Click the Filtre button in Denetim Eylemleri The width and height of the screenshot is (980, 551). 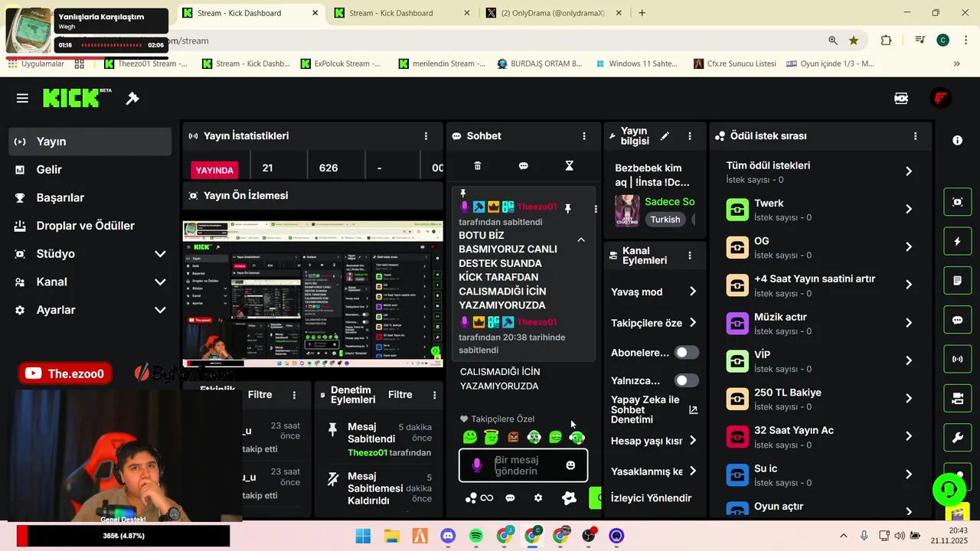(x=400, y=395)
